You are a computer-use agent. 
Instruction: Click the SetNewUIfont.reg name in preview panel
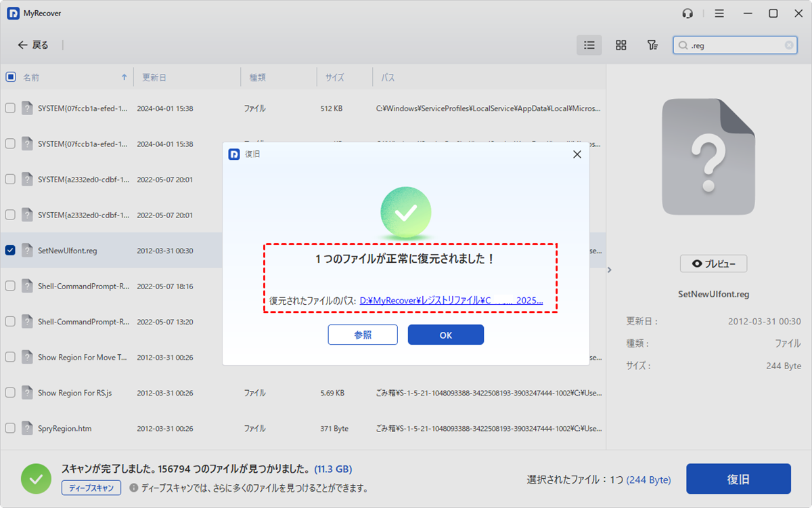click(x=713, y=295)
